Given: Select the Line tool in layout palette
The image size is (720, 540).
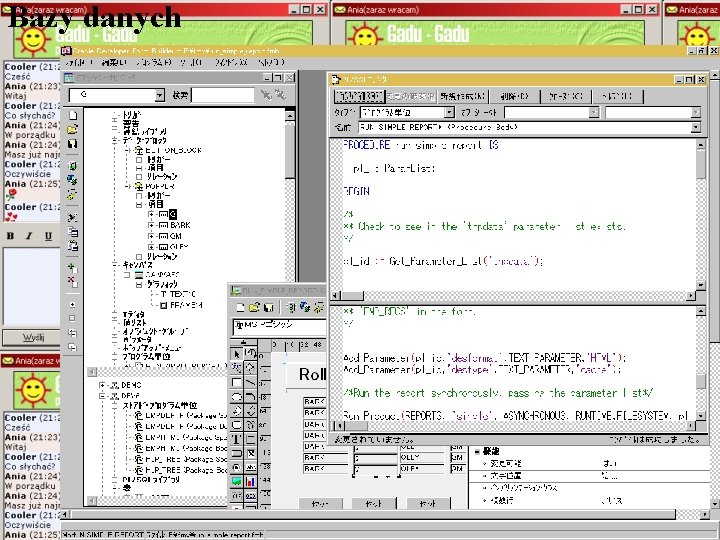Looking at the screenshot, I should [x=251, y=382].
